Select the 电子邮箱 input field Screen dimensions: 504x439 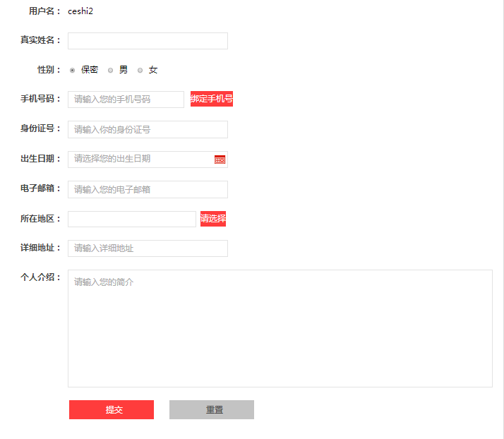coord(148,189)
